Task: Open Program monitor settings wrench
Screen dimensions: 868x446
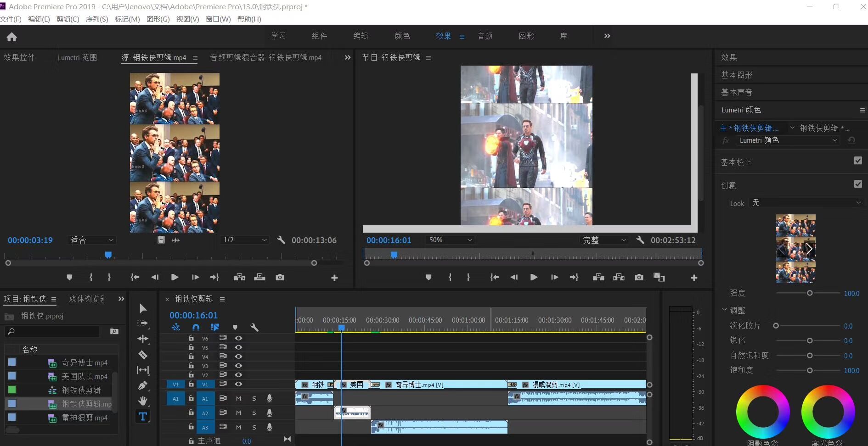Action: 640,240
